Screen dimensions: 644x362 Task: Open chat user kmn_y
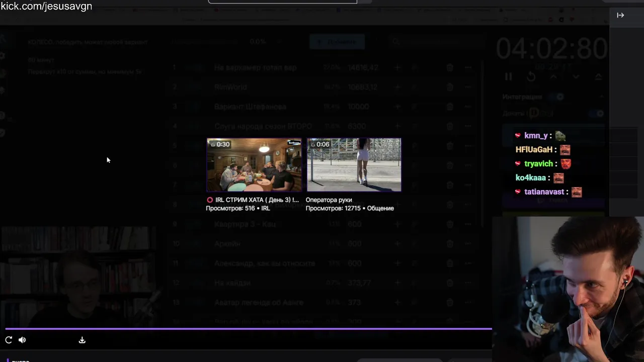[x=536, y=135]
